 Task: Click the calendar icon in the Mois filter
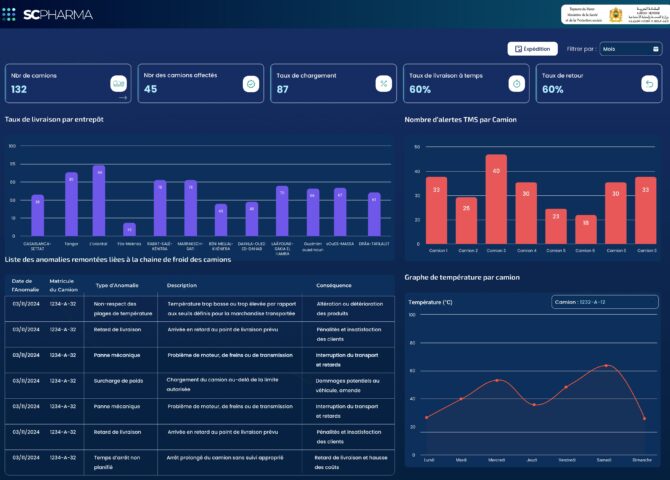click(x=655, y=48)
